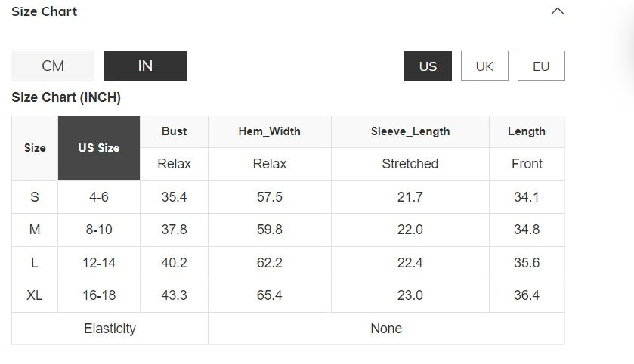Screen dimensions: 634x364
Task: Select the XL size row
Action: (x=35, y=295)
